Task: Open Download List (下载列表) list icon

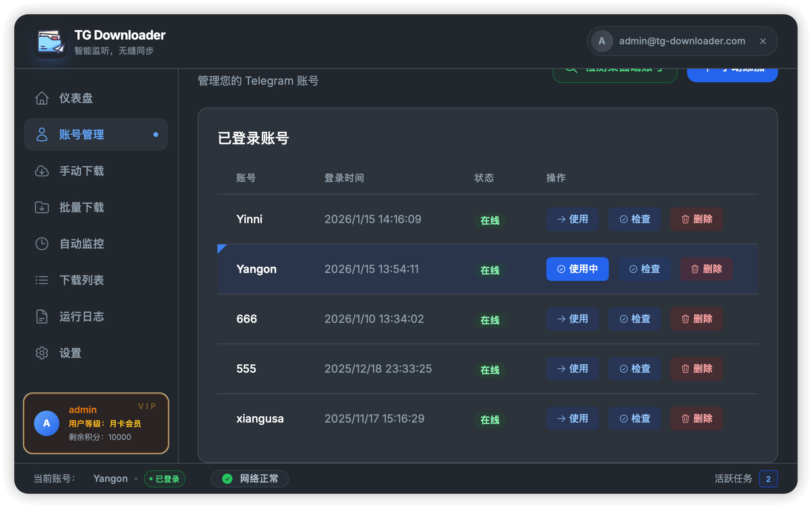Action: 42,280
